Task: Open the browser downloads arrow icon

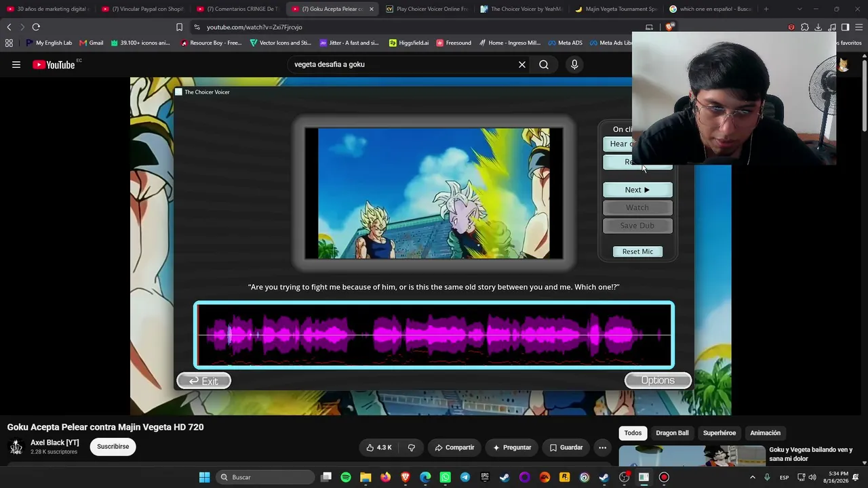Action: pyautogui.click(x=818, y=27)
